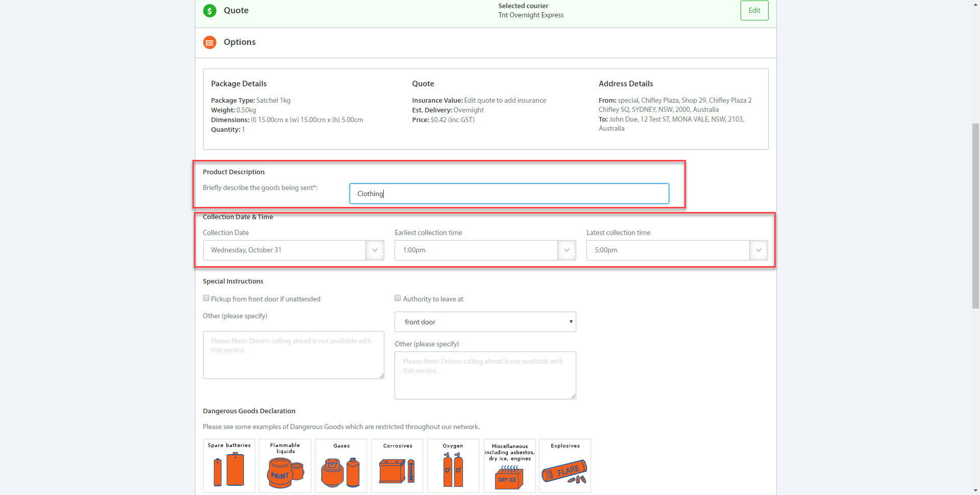This screenshot has width=980, height=495.
Task: Click the pickup Other instructions text area
Action: (293, 355)
